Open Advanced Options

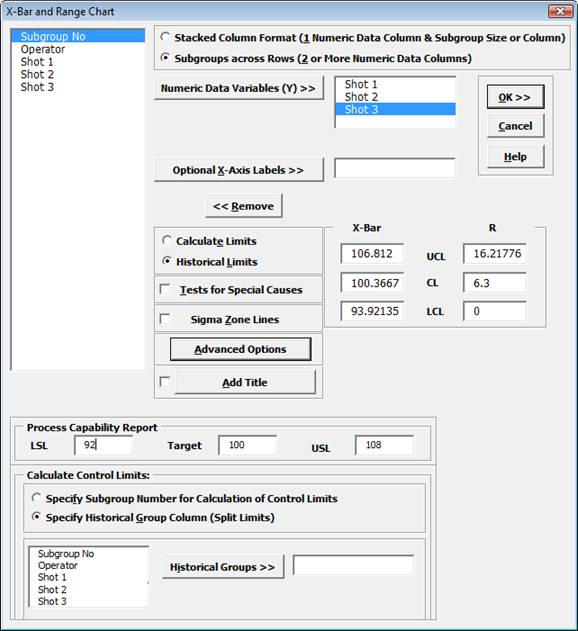[240, 349]
